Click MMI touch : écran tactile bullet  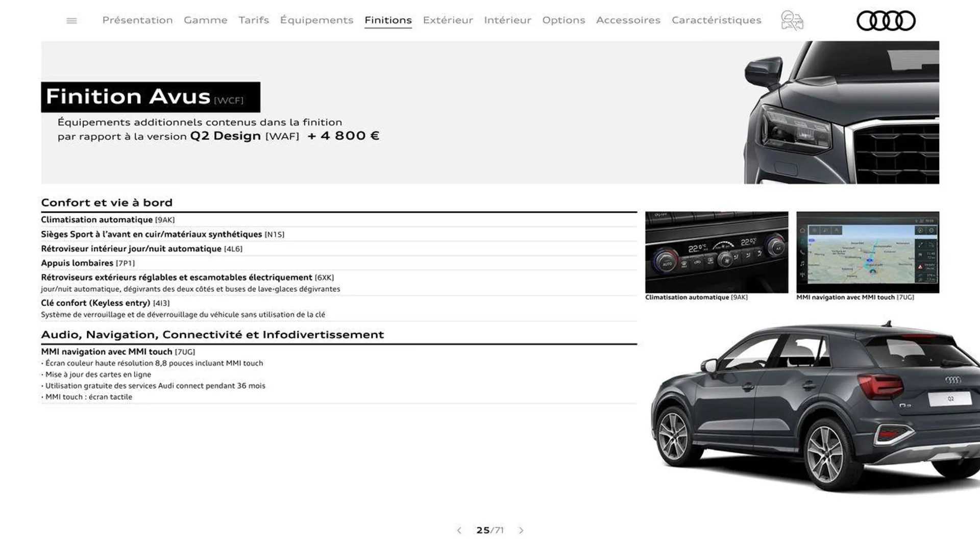87,397
